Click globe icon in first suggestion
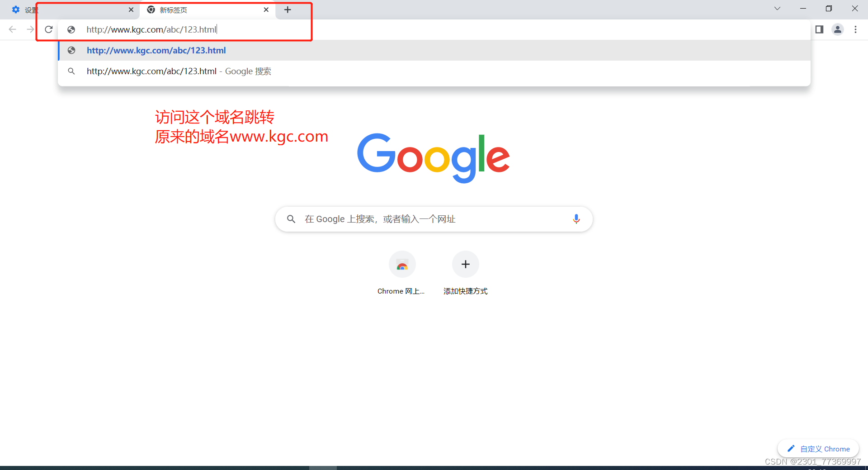Viewport: 868px width, 470px height. click(71, 50)
